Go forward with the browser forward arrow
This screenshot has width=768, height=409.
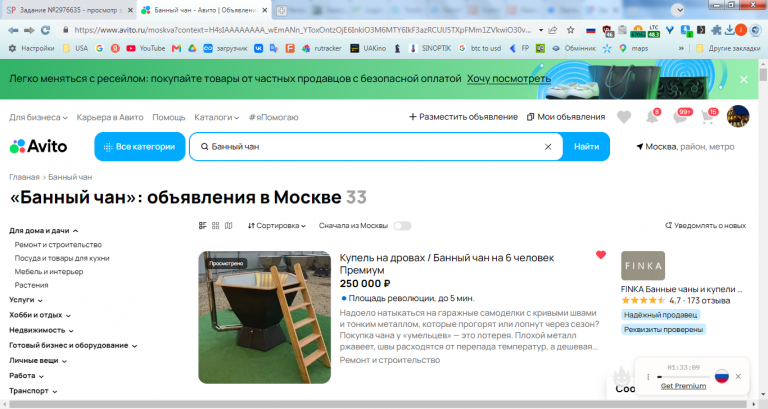[x=29, y=30]
